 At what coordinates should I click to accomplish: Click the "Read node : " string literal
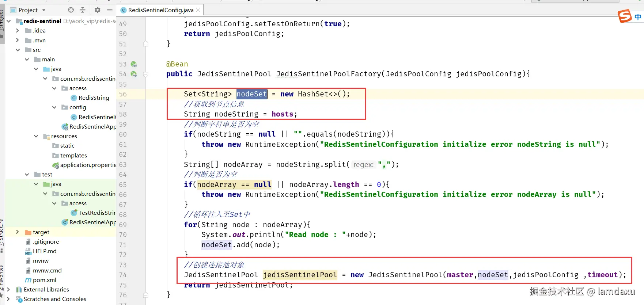pos(315,235)
